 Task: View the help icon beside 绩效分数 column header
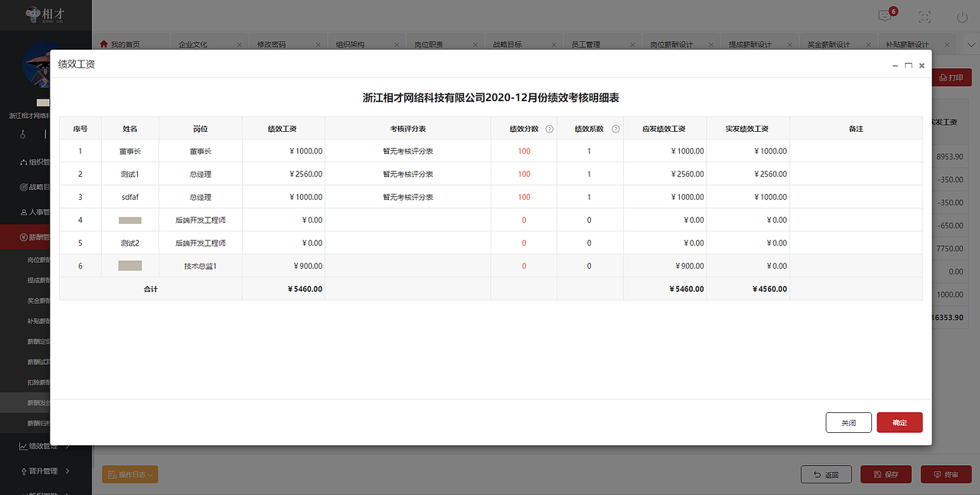[549, 128]
